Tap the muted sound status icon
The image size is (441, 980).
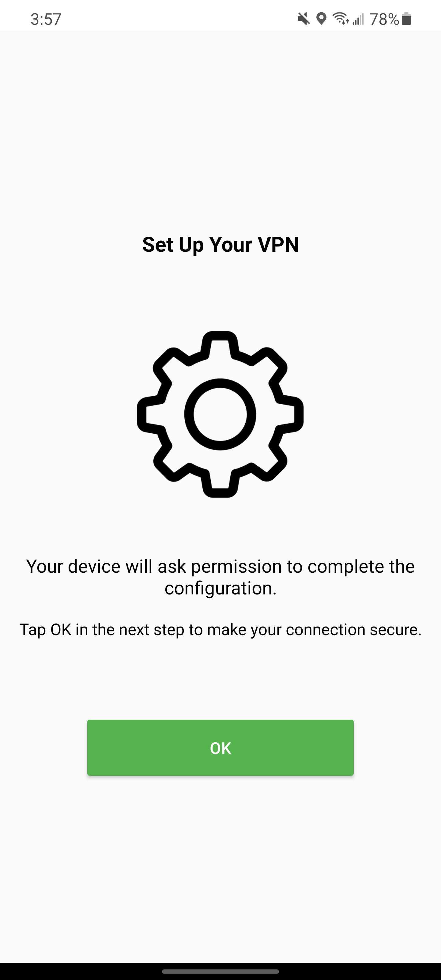pyautogui.click(x=303, y=18)
